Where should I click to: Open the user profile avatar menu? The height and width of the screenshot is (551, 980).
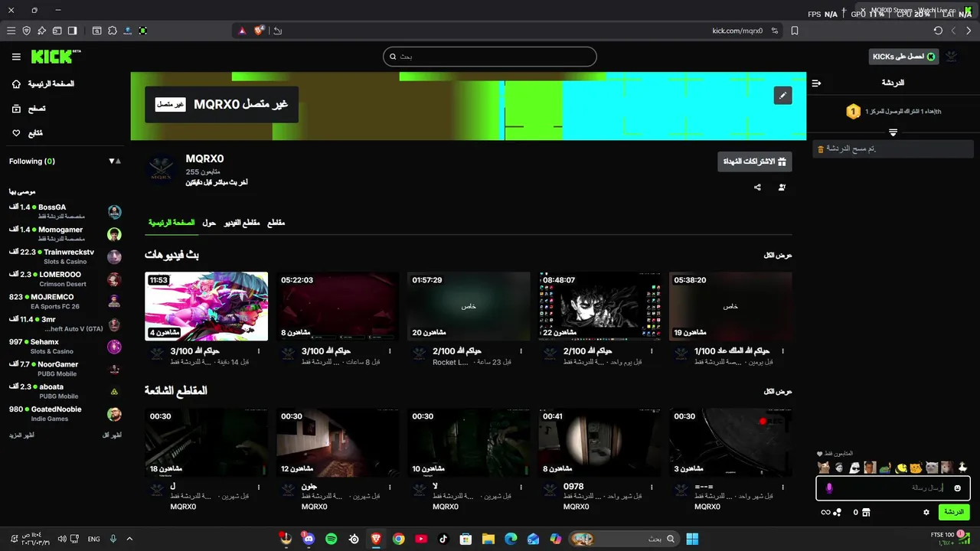952,57
